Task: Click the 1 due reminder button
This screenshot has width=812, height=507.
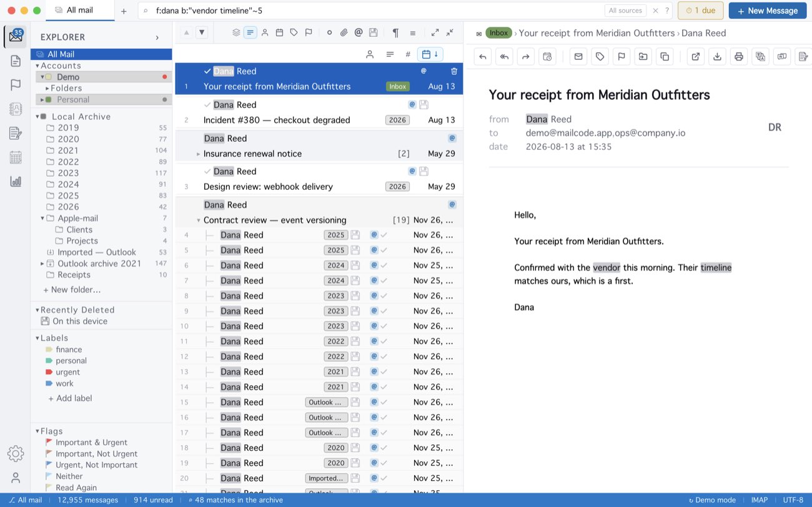Action: click(701, 11)
